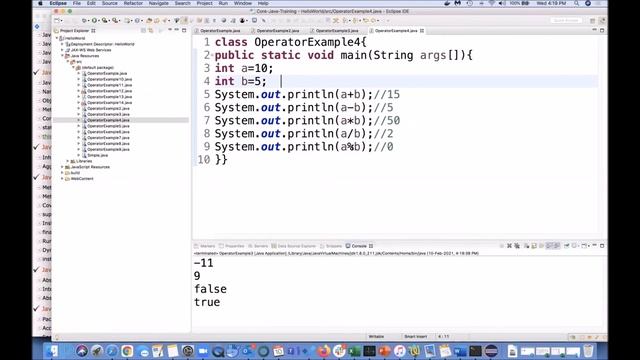The image size is (640, 360).
Task: Switch to the Properties tab
Action: [x=231, y=246]
